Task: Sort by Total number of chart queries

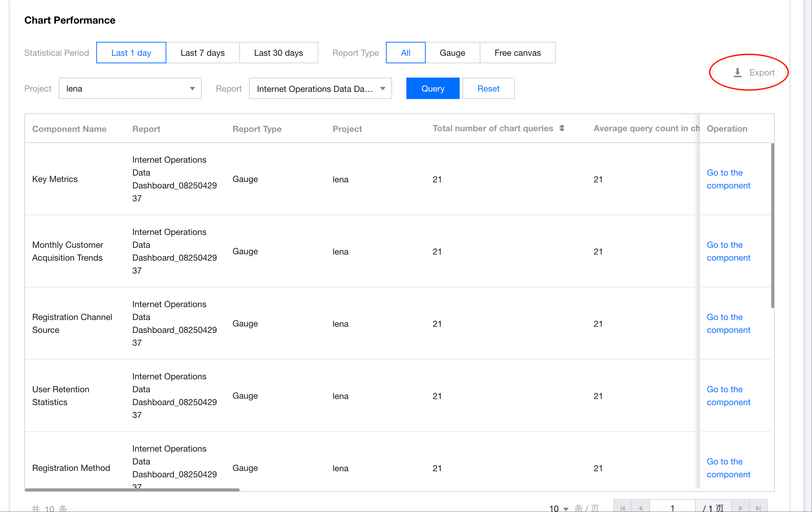Action: point(562,128)
